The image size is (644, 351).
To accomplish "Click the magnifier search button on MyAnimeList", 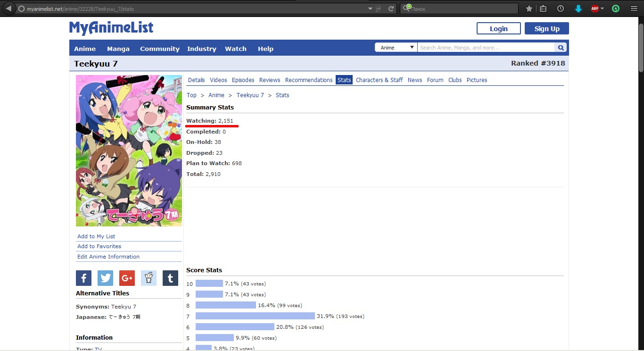I will (x=561, y=48).
